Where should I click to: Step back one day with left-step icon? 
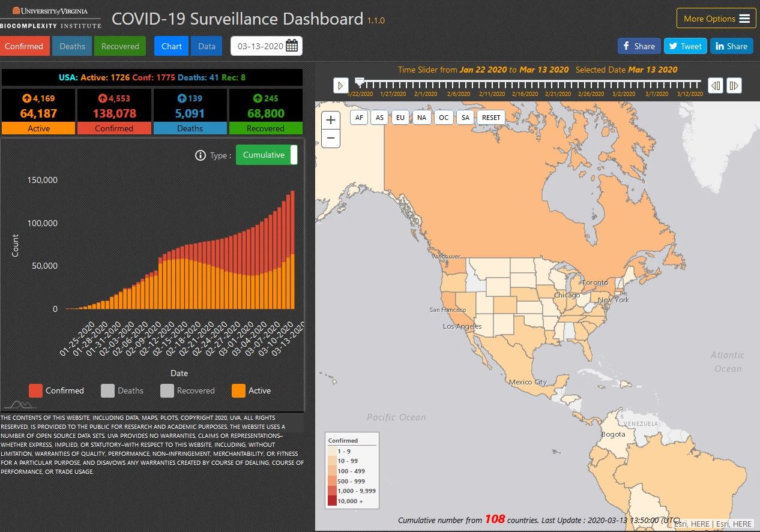pos(715,86)
